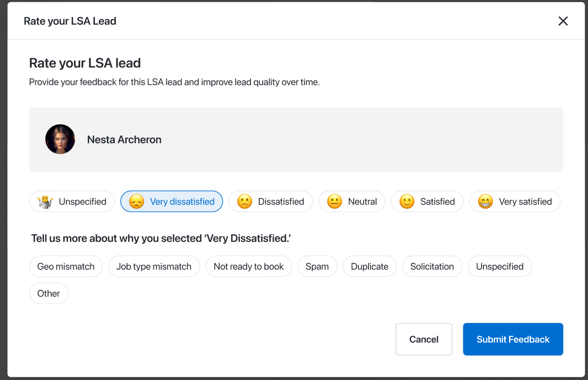This screenshot has width=588, height=380.
Task: Click the grinning Very satisfied emoji
Action: [485, 202]
